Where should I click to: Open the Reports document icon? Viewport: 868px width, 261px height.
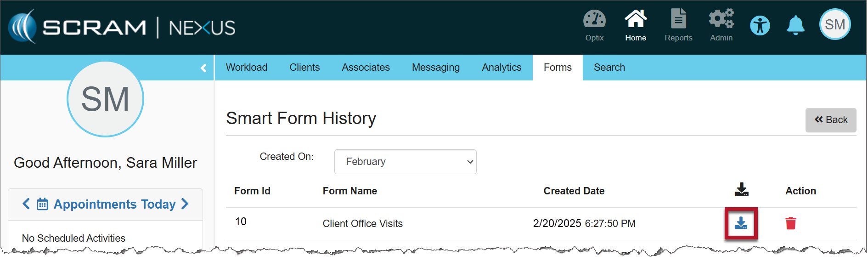pyautogui.click(x=678, y=20)
